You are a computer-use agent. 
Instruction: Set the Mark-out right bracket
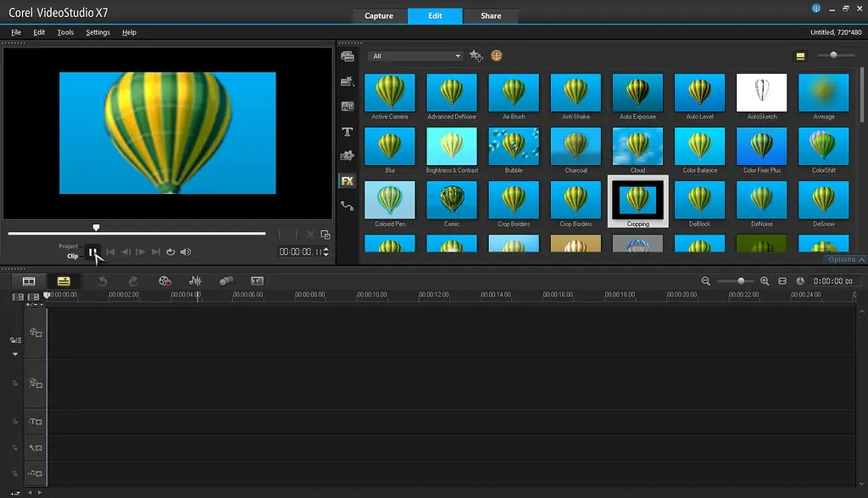[x=296, y=235]
